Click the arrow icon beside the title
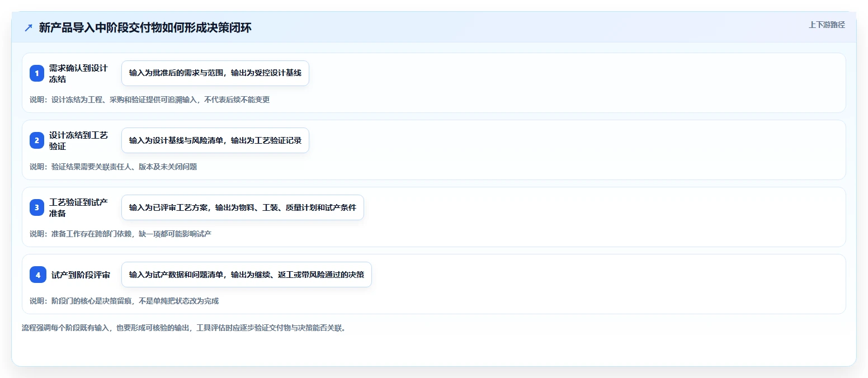868x378 pixels. pos(29,28)
